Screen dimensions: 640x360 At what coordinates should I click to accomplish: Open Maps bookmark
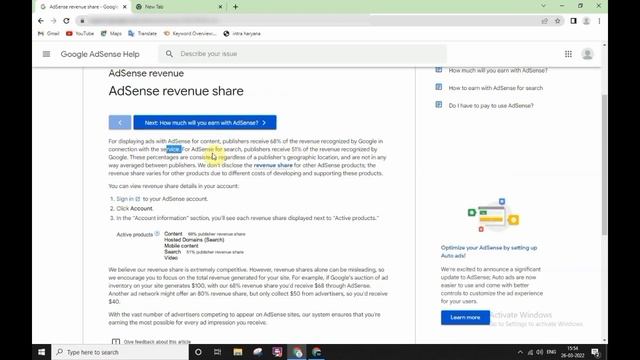tap(111, 33)
